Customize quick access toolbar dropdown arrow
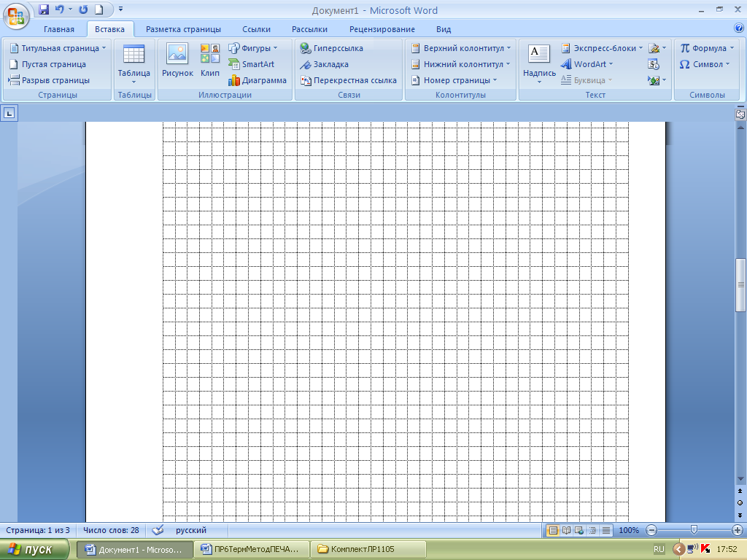The width and height of the screenshot is (747, 560). click(120, 9)
